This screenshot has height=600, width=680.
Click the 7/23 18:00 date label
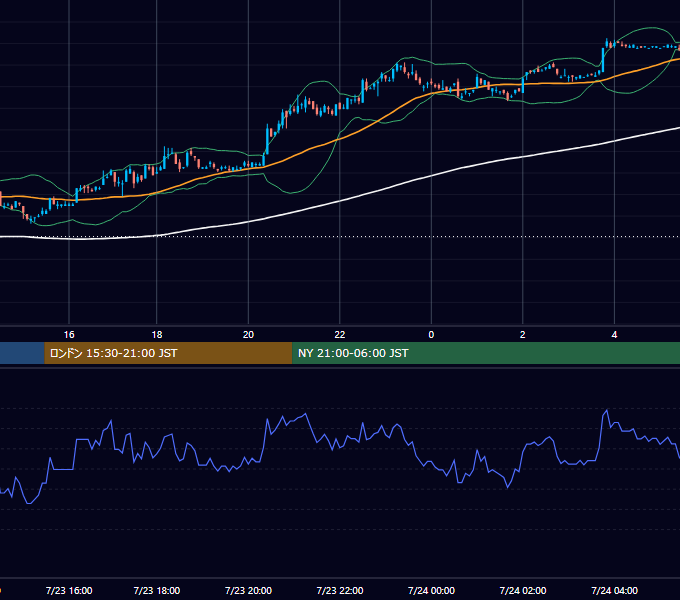click(157, 591)
